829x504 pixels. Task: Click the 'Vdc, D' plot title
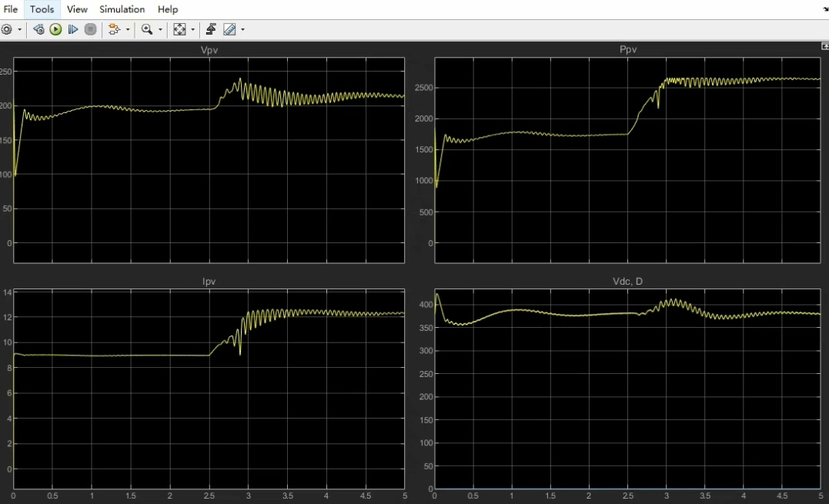(627, 281)
